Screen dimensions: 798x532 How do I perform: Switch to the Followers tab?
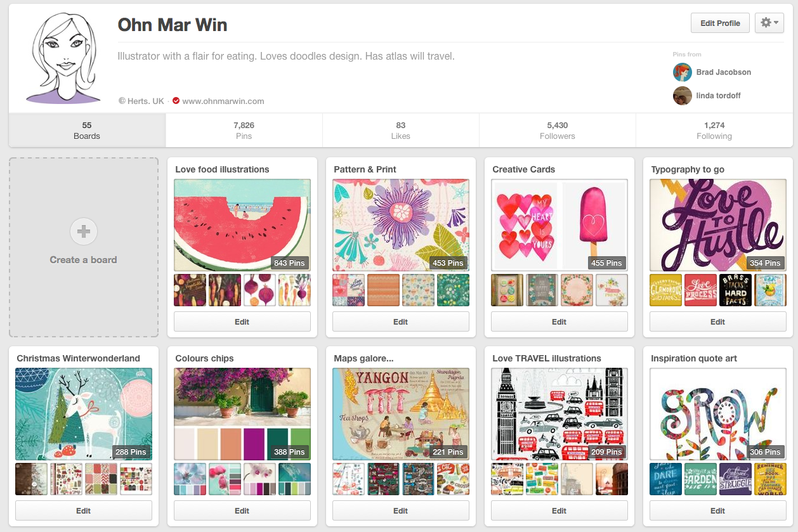pos(557,130)
